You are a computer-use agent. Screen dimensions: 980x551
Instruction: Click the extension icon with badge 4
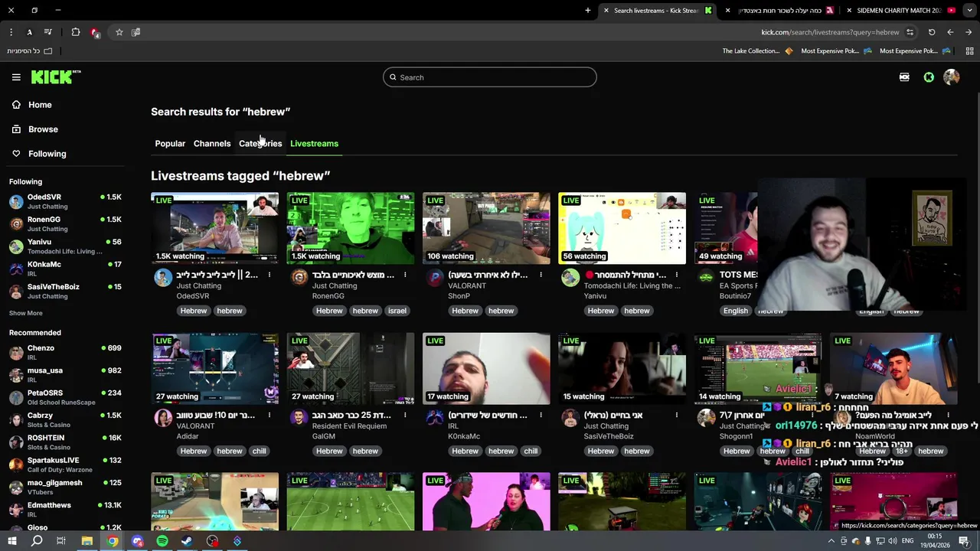[95, 32]
